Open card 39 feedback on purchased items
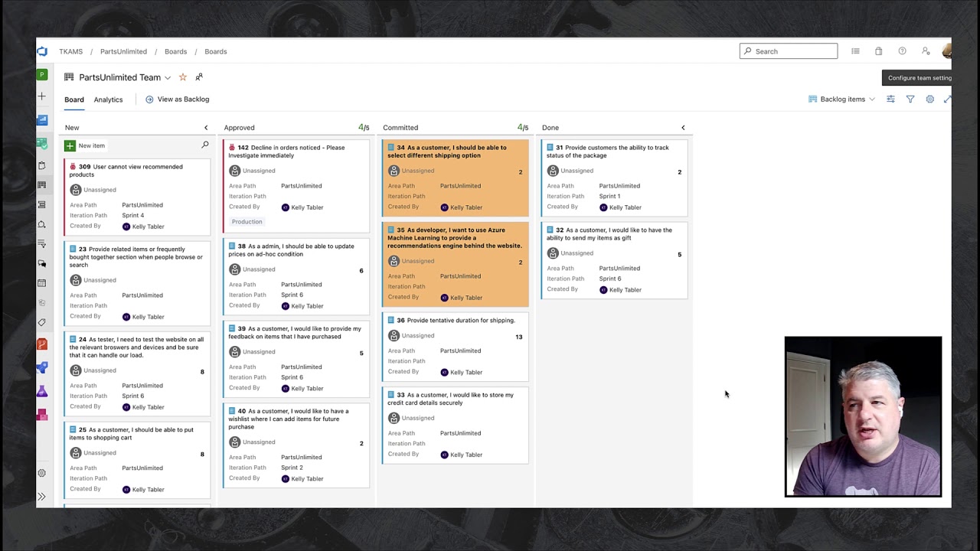 click(x=295, y=333)
